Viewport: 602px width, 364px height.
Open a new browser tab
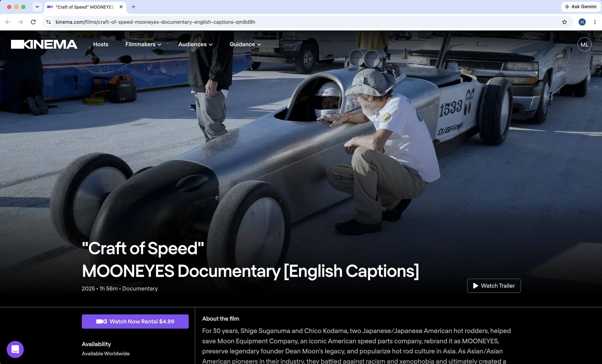(x=133, y=7)
